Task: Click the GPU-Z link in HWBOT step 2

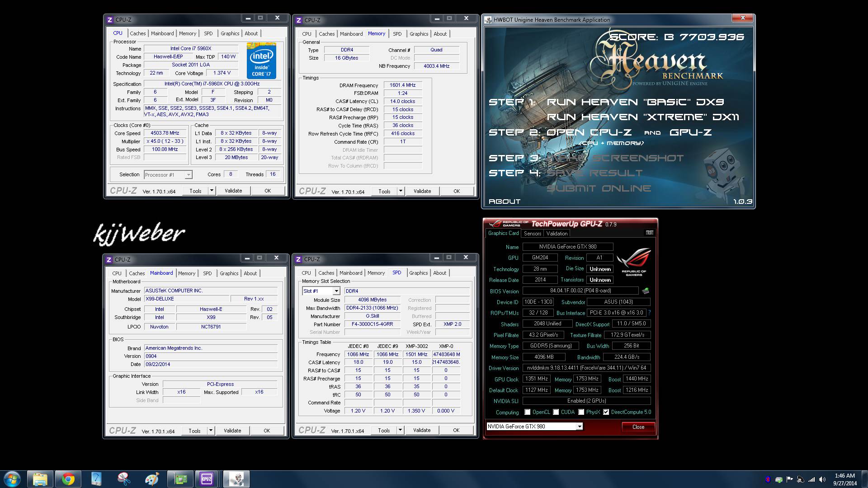Action: [690, 132]
